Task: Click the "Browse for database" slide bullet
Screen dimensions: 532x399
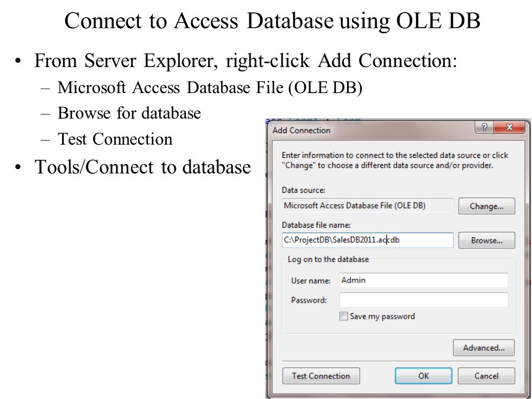Action: tap(129, 113)
